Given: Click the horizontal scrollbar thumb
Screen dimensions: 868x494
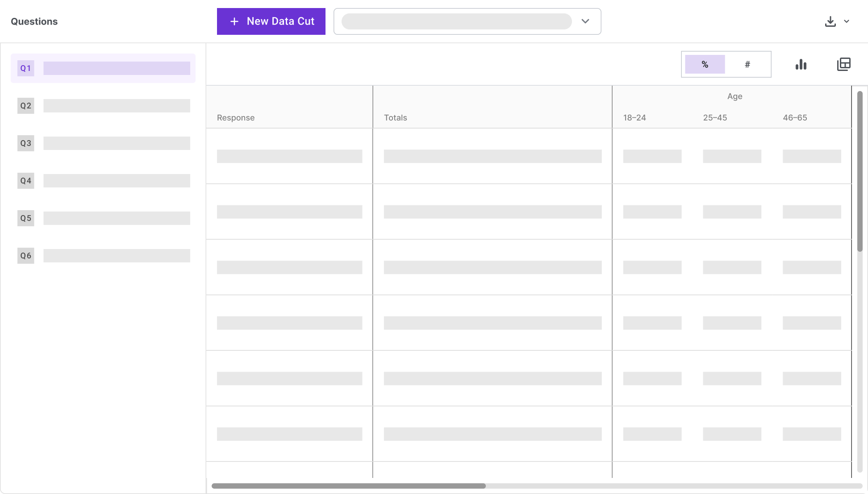Looking at the screenshot, I should click(348, 486).
